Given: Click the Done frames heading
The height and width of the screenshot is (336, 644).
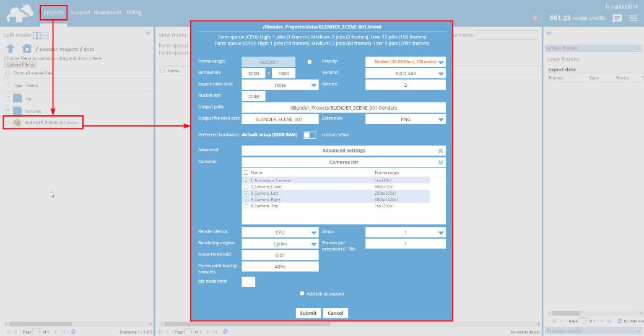Looking at the screenshot, I should (x=563, y=60).
